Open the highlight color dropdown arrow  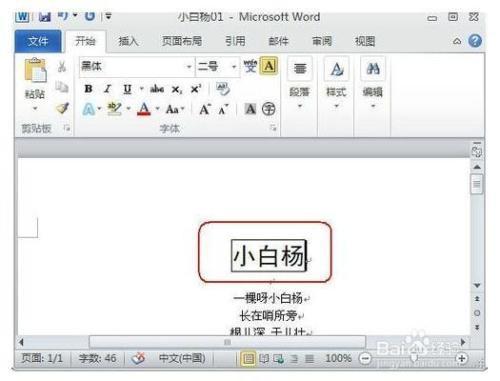click(x=128, y=109)
